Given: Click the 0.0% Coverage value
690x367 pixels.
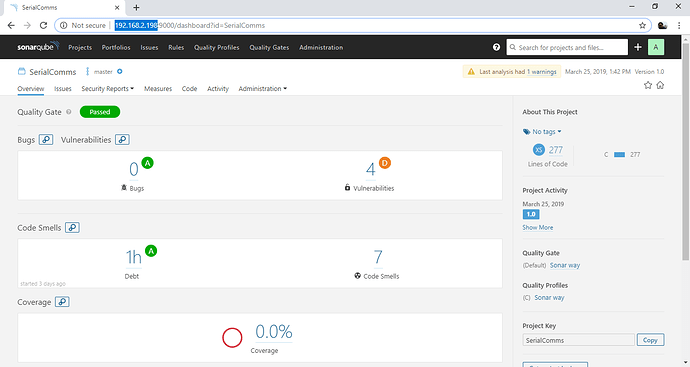Looking at the screenshot, I should 274,331.
